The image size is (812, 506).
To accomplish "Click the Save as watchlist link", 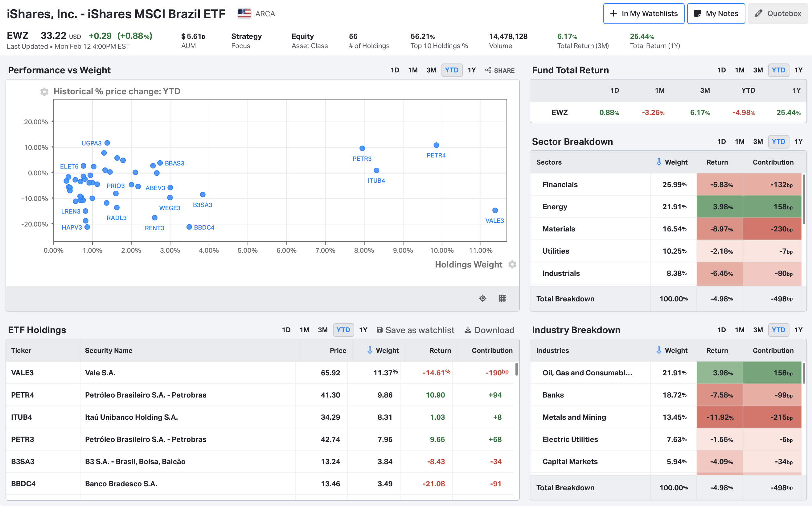I will 415,330.
